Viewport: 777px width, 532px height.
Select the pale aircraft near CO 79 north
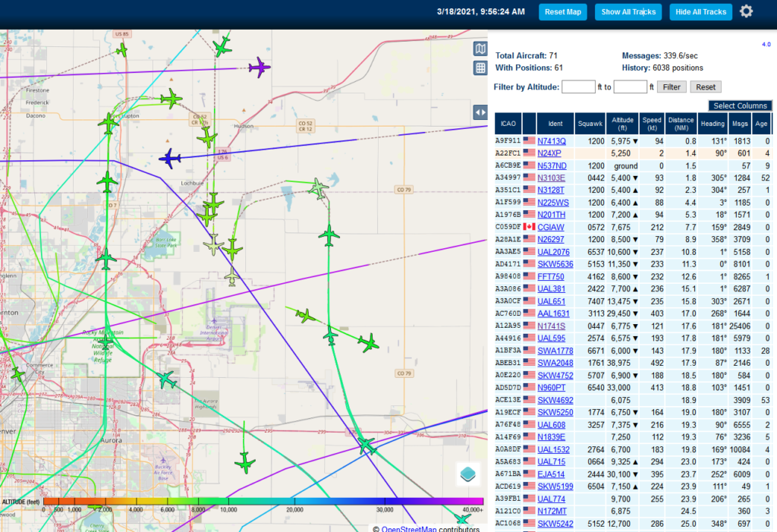318,188
